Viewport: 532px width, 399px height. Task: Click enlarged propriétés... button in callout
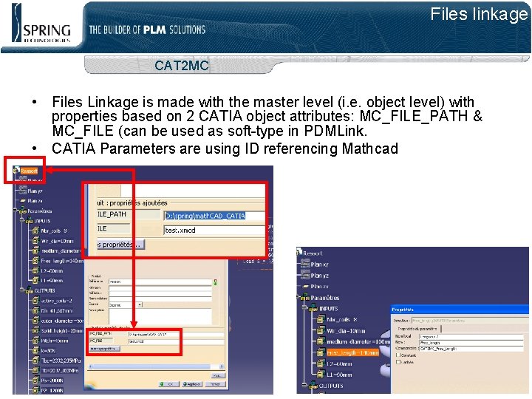(x=120, y=245)
